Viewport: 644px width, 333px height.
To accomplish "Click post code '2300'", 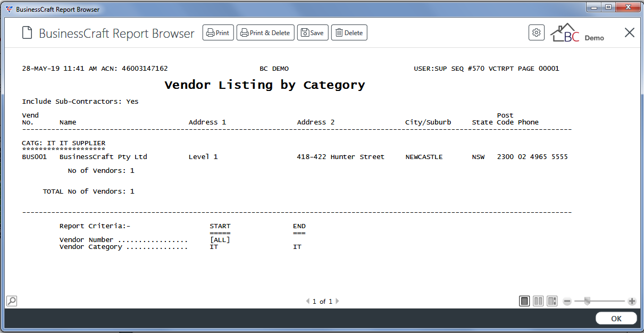I will (x=505, y=157).
